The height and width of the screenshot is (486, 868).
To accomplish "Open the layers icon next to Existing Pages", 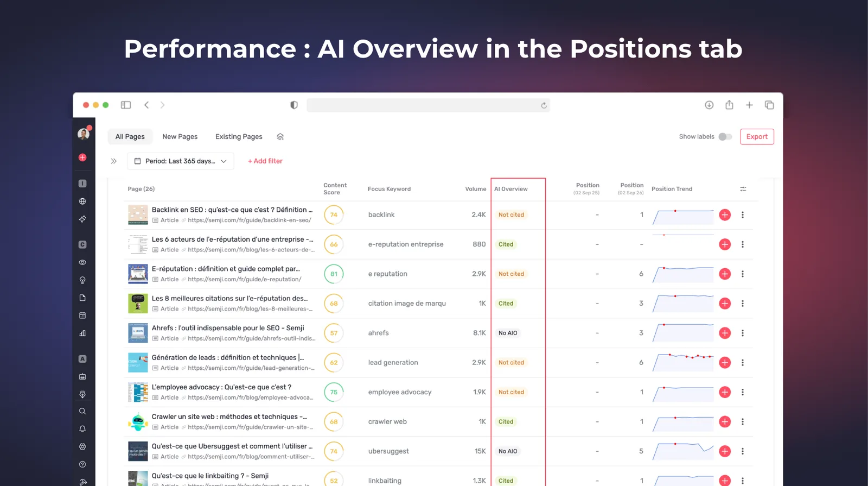I will point(280,137).
